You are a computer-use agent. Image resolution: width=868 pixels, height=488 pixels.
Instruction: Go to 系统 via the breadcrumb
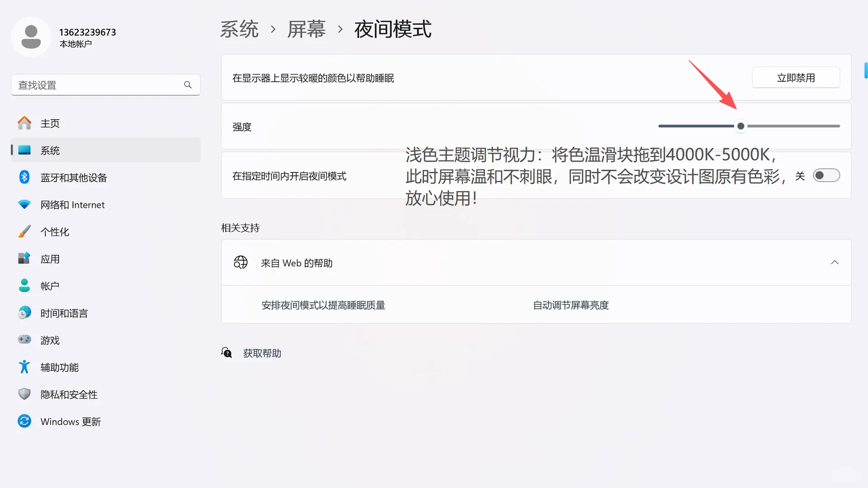[x=239, y=29]
